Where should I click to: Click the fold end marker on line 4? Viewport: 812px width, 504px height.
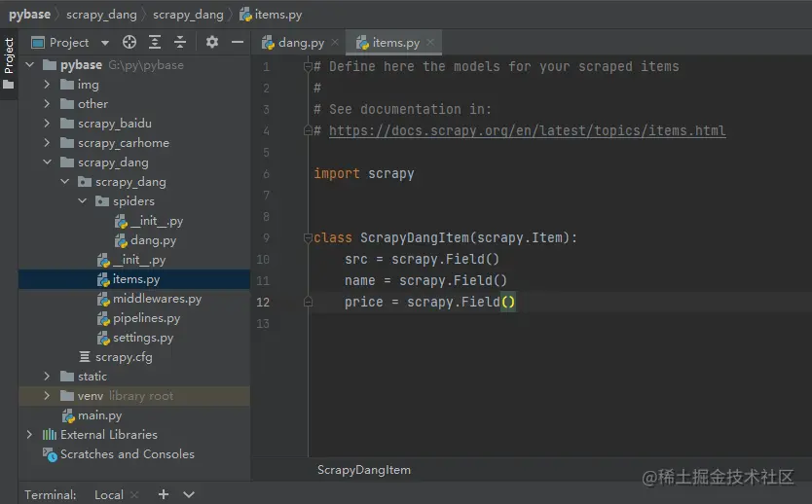tap(308, 130)
